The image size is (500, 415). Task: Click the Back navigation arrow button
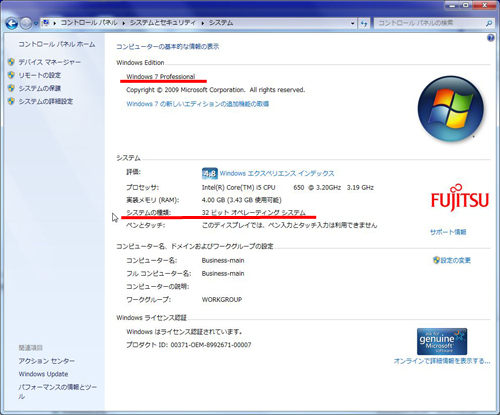(12, 23)
